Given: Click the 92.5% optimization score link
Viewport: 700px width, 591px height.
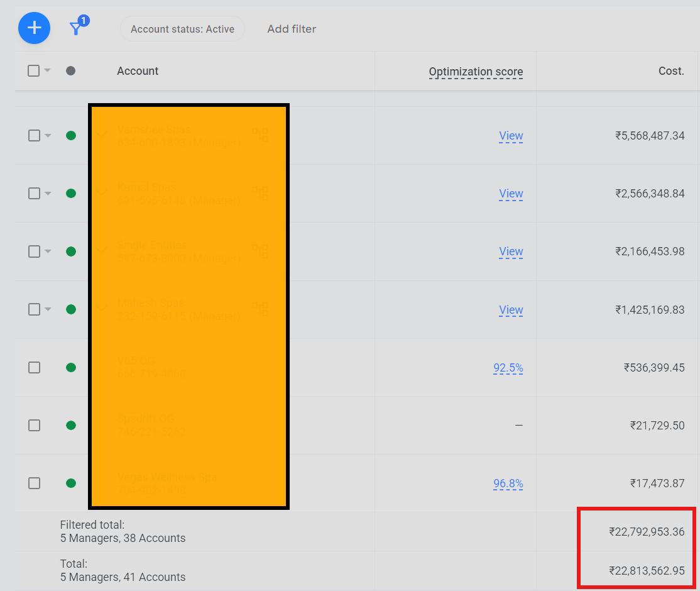Looking at the screenshot, I should 508,368.
